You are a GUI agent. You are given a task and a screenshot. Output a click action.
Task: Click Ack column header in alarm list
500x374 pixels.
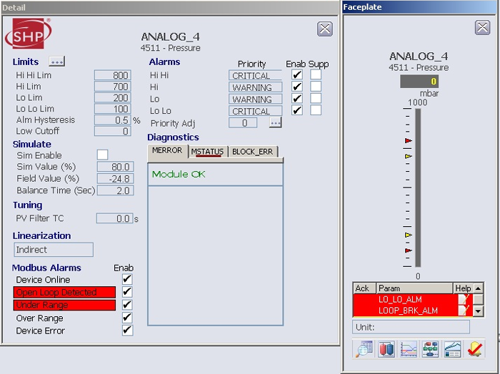tap(364, 288)
